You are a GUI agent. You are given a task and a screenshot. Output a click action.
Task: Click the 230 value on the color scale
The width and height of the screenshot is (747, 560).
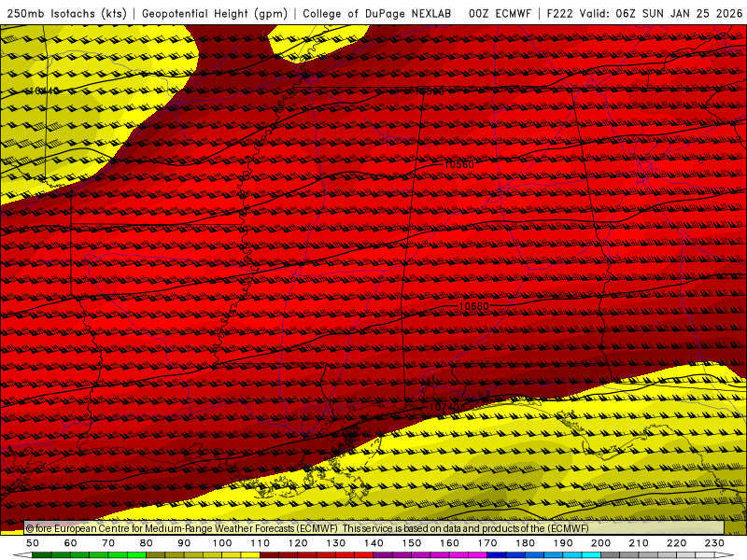714,543
